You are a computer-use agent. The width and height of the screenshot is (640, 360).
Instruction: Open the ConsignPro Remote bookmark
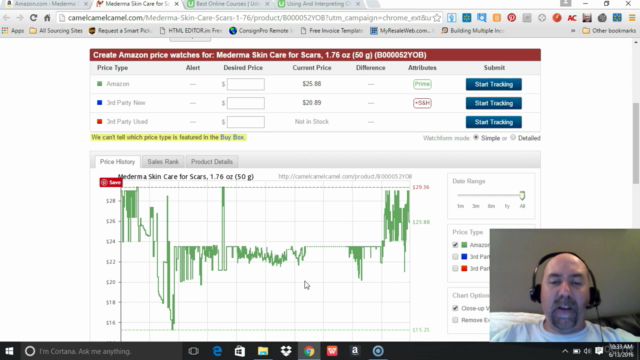point(261,31)
